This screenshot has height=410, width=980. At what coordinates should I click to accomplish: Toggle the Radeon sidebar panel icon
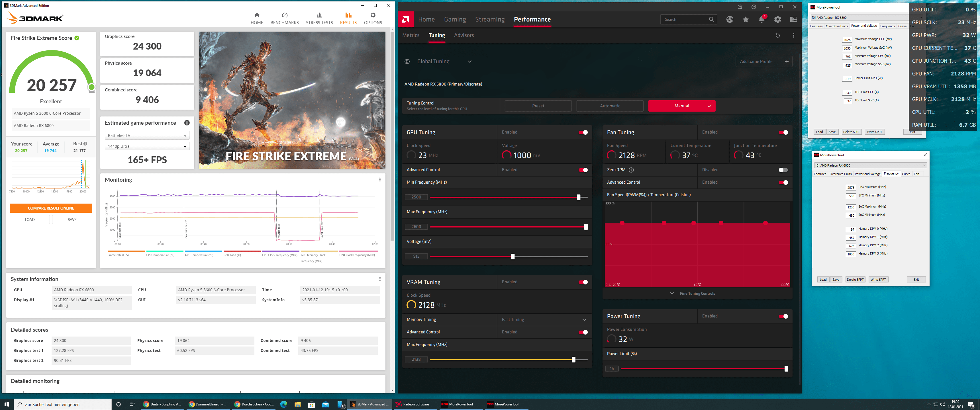click(793, 19)
